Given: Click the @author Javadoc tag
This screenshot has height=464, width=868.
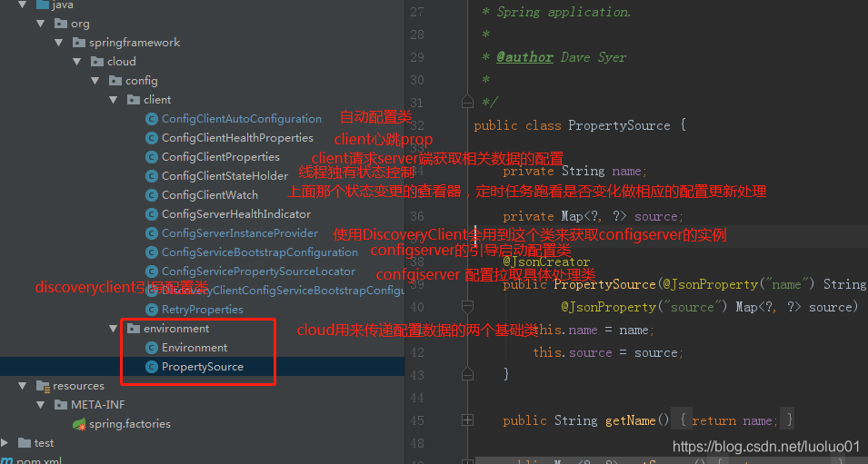Looking at the screenshot, I should (x=524, y=57).
